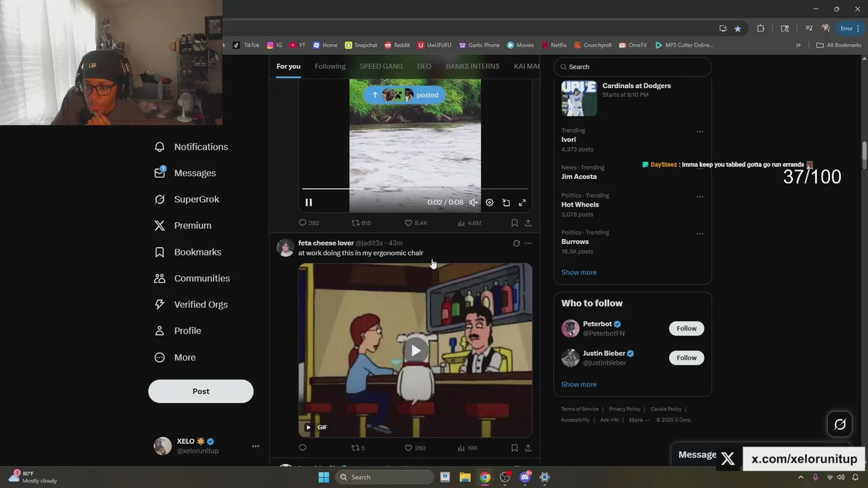
Task: Open the More menu in sidebar
Action: (x=174, y=357)
